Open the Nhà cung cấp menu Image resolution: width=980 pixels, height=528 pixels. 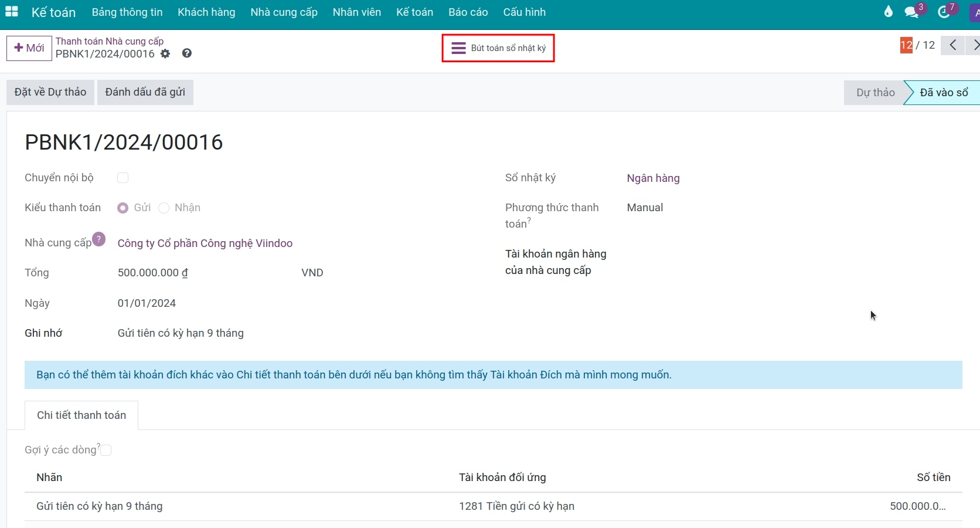(284, 12)
